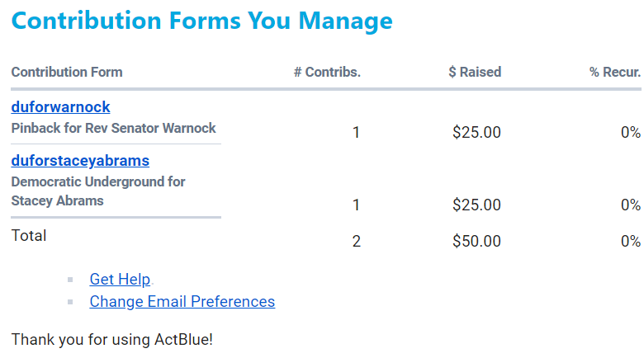644x358 pixels.
Task: Click the Contribution Form column header
Action: pyautogui.click(x=67, y=72)
